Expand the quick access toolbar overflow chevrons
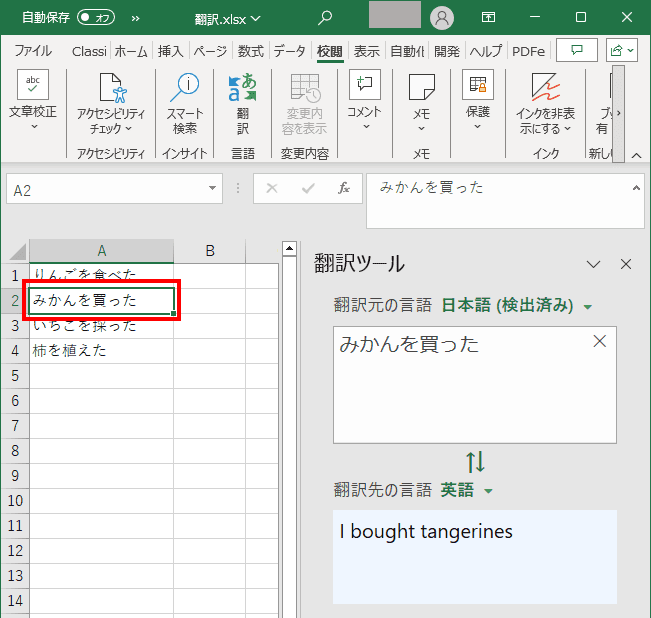This screenshot has width=651, height=618. pyautogui.click(x=135, y=18)
